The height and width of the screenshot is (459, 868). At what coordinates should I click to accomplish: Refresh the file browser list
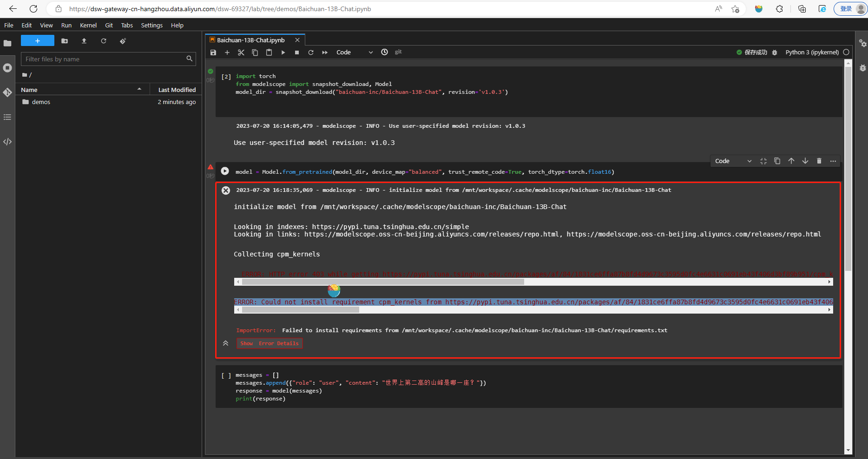[104, 41]
